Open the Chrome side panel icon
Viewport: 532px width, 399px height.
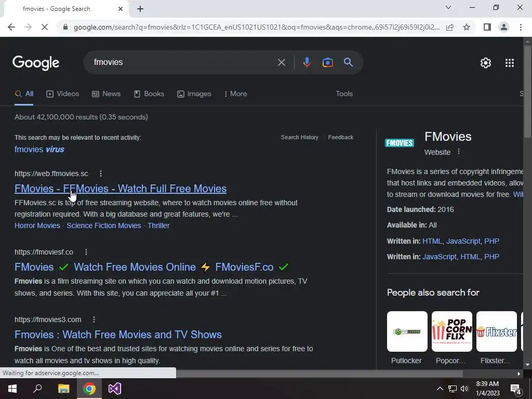point(487,27)
